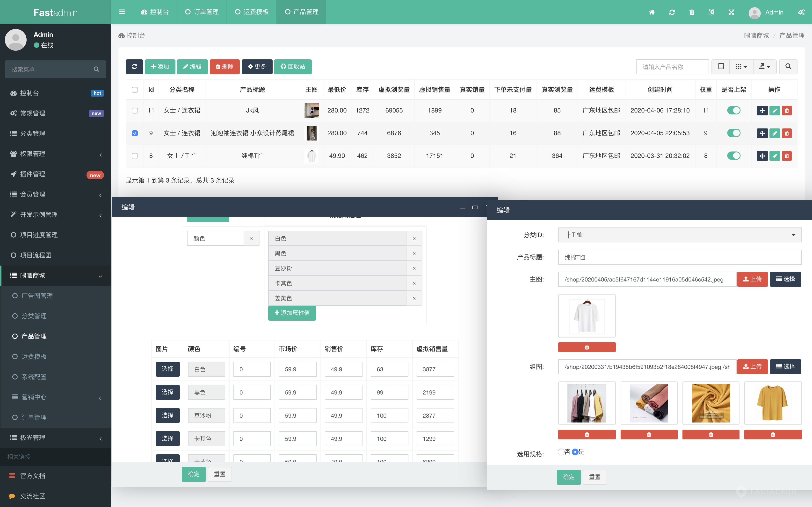Click the refresh icon in top navbar
Screen dimensions: 812x507
[x=672, y=12]
